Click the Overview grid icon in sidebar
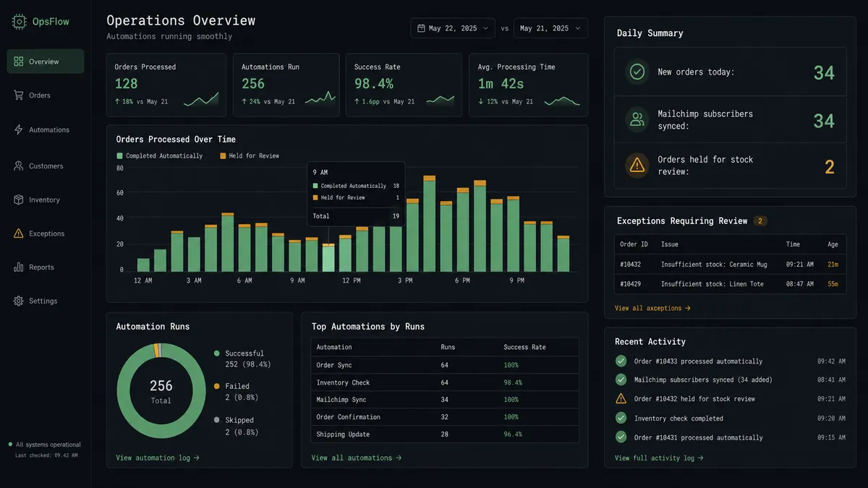 click(x=19, y=61)
